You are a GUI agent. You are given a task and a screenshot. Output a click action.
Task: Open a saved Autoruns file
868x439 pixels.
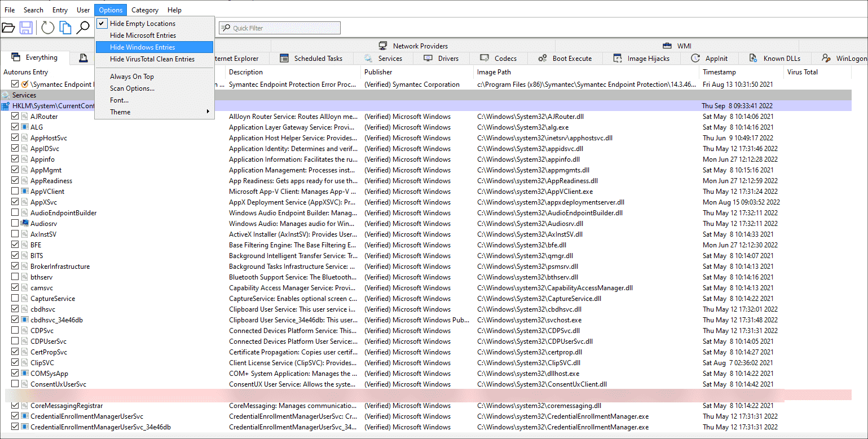click(8, 27)
